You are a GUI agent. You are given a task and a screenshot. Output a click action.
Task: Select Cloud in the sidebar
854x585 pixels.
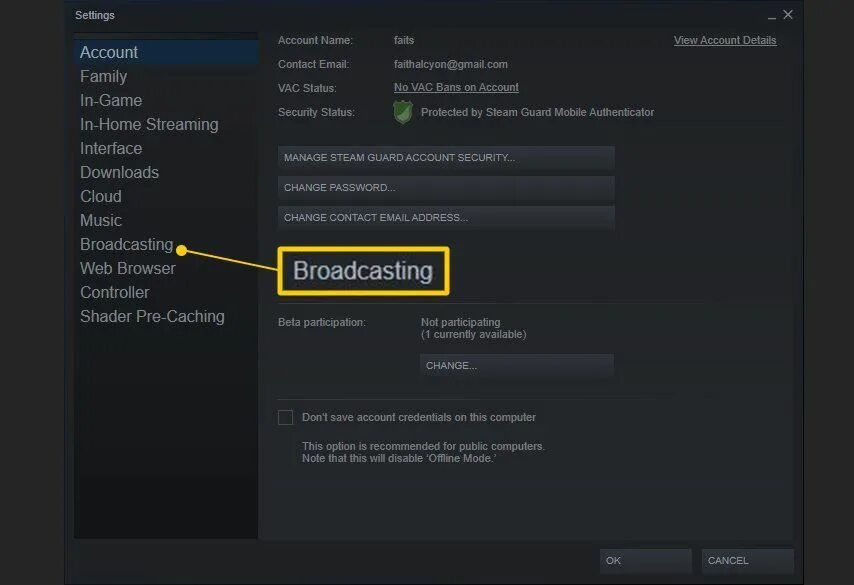tap(101, 196)
